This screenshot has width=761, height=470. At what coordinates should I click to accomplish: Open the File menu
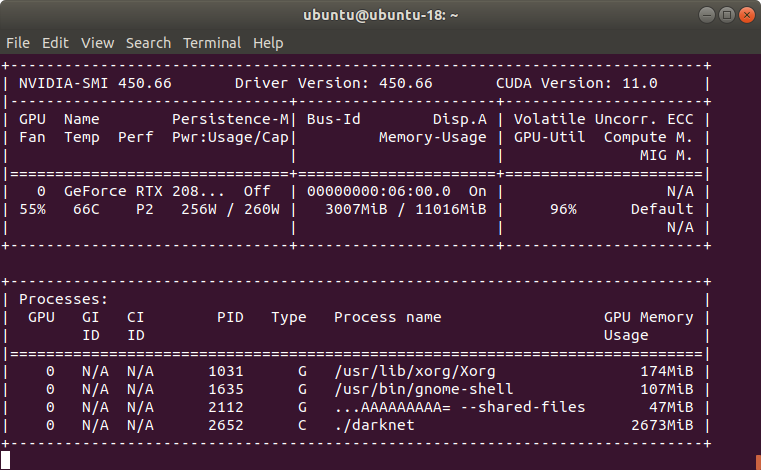18,43
